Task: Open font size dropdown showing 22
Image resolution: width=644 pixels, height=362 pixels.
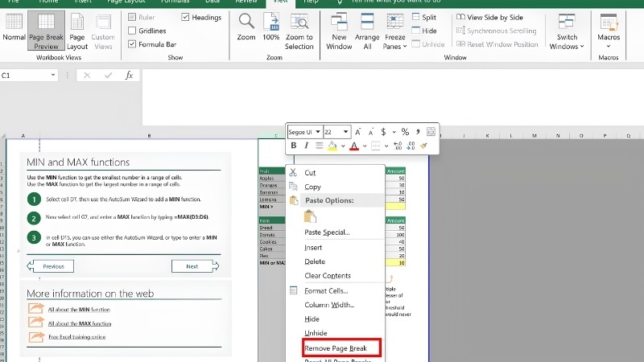Action: pyautogui.click(x=346, y=132)
